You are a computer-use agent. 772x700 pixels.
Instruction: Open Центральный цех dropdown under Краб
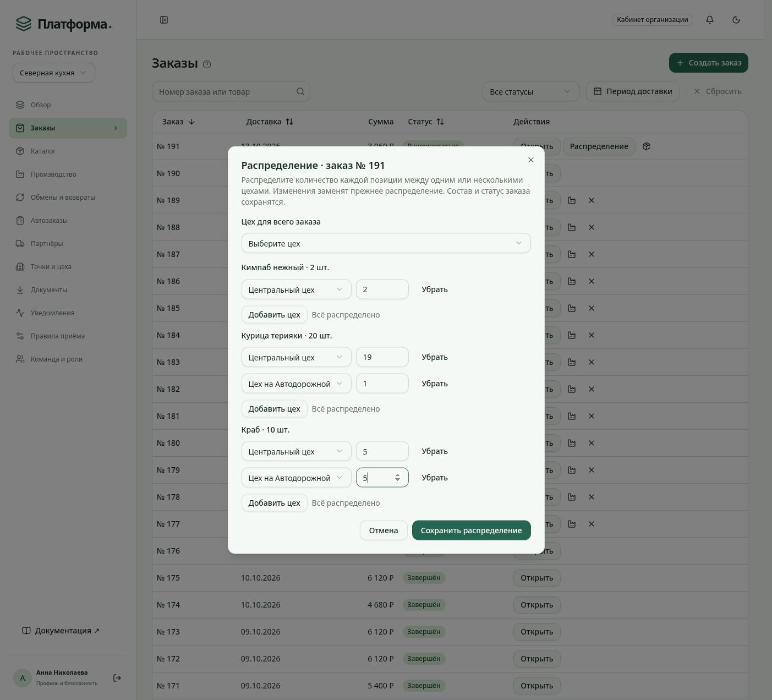(x=296, y=451)
